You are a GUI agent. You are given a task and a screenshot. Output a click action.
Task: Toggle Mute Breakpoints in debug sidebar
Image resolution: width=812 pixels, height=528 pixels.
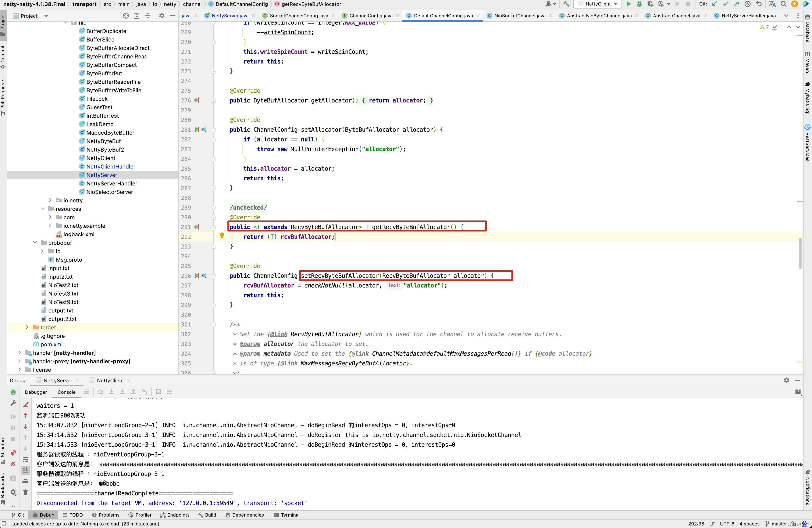coord(13,464)
